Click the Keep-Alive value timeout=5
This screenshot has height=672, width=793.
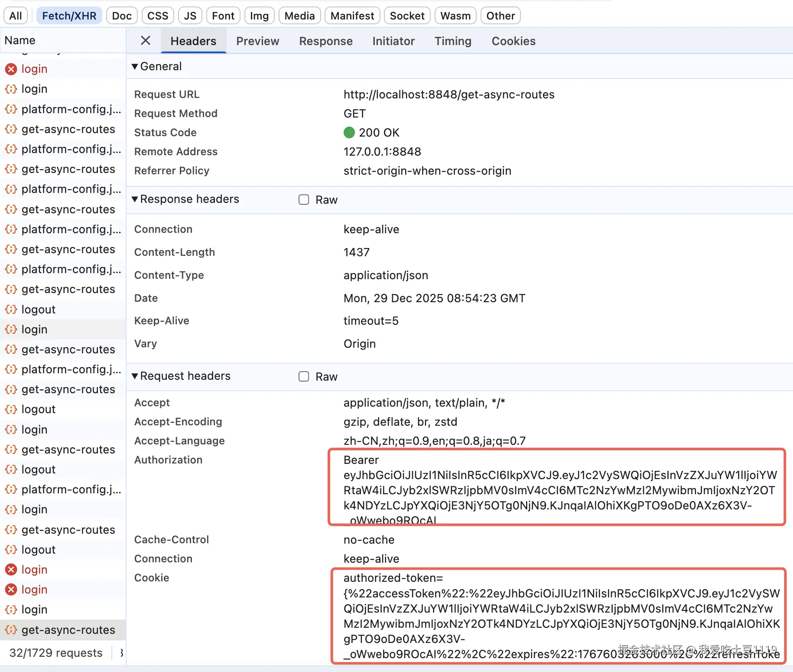(371, 321)
